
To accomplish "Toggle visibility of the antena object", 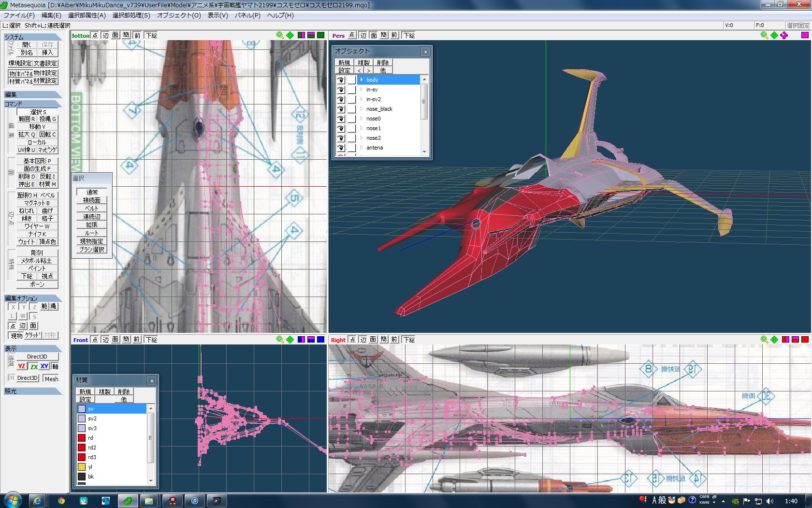I will point(341,148).
